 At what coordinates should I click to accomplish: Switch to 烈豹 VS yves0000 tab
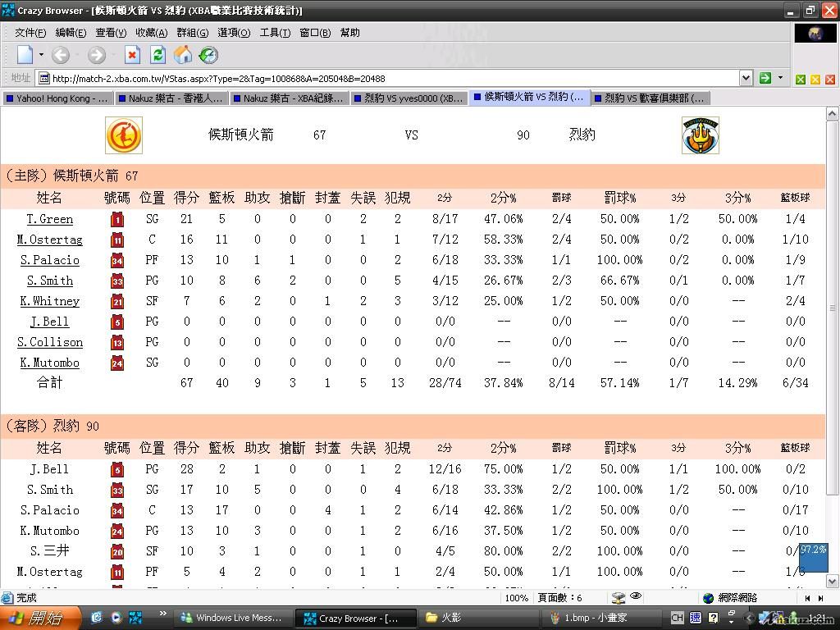tap(409, 98)
